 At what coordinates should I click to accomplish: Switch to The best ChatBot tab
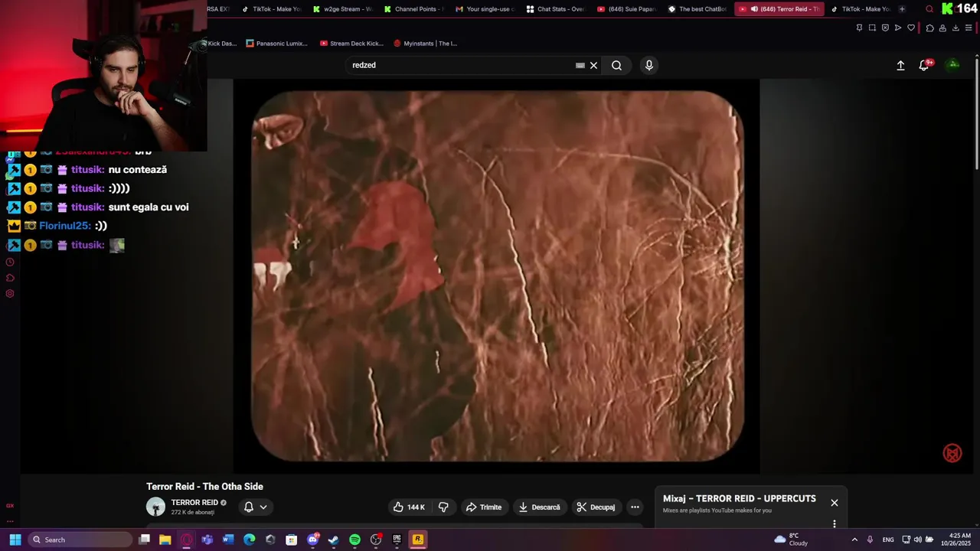[697, 9]
